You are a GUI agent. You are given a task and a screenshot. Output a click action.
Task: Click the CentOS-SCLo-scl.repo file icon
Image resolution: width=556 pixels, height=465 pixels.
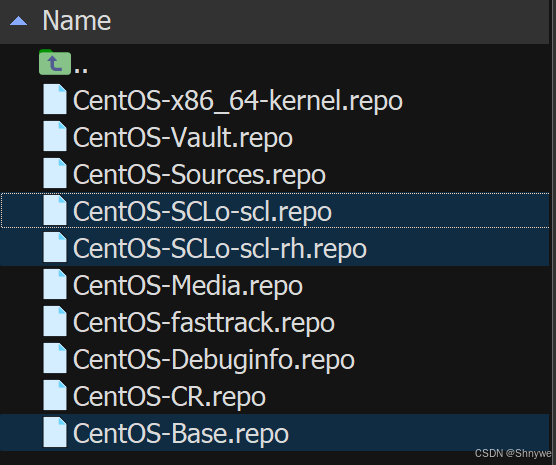tap(55, 210)
